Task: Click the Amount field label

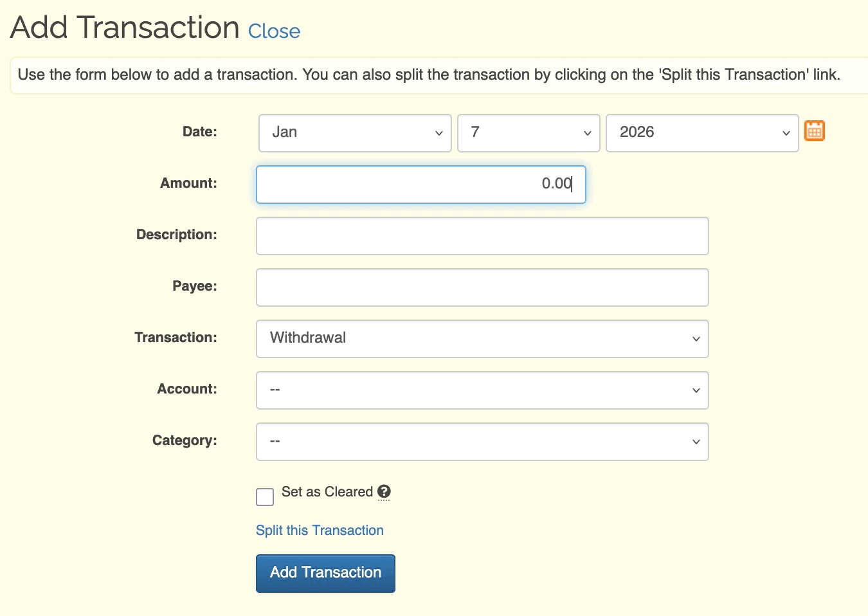Action: click(188, 183)
